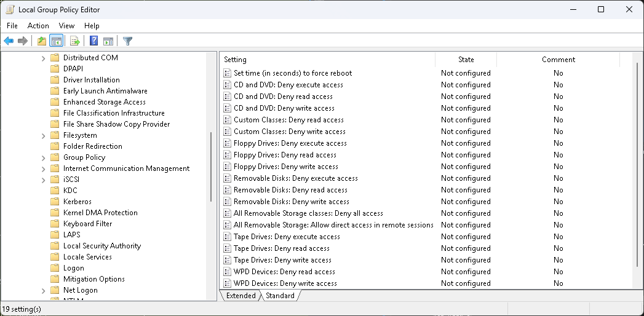Select File Classification Infrastructure folder
Image resolution: width=644 pixels, height=316 pixels.
click(114, 113)
